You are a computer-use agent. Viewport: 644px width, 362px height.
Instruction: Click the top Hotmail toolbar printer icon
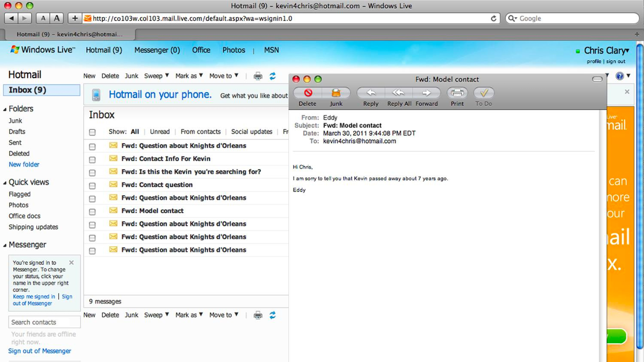[258, 76]
